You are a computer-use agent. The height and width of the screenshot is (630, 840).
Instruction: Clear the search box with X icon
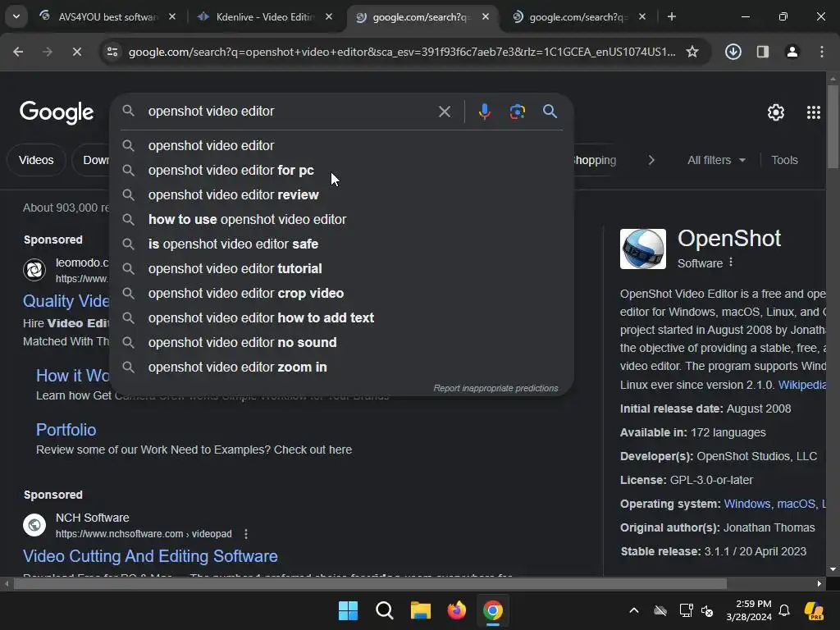[x=444, y=112]
